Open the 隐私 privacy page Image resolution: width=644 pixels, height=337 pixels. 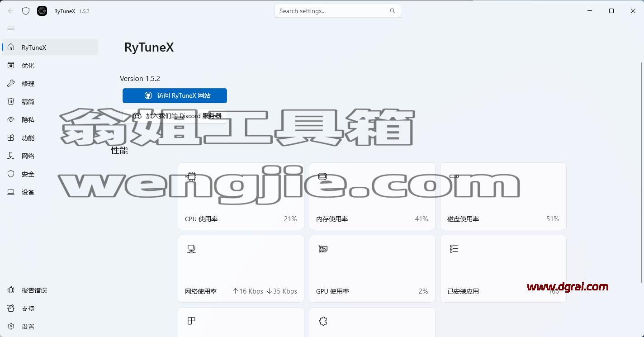[50, 119]
